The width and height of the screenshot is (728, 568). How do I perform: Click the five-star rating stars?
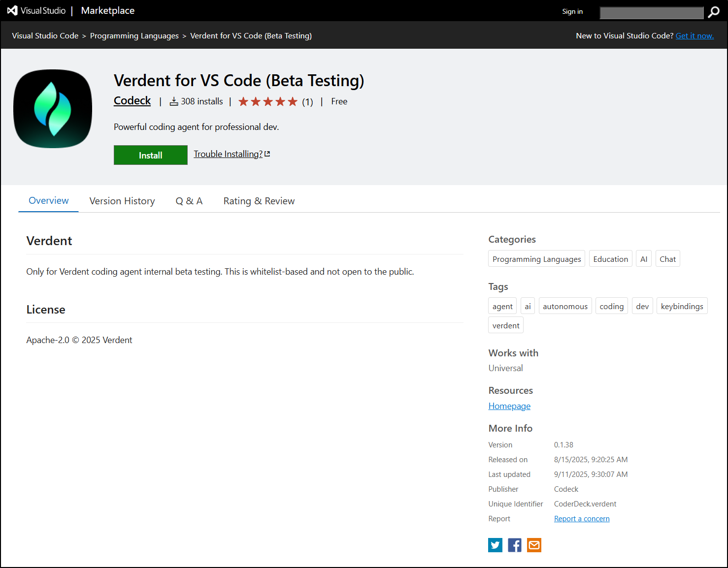[x=267, y=102]
